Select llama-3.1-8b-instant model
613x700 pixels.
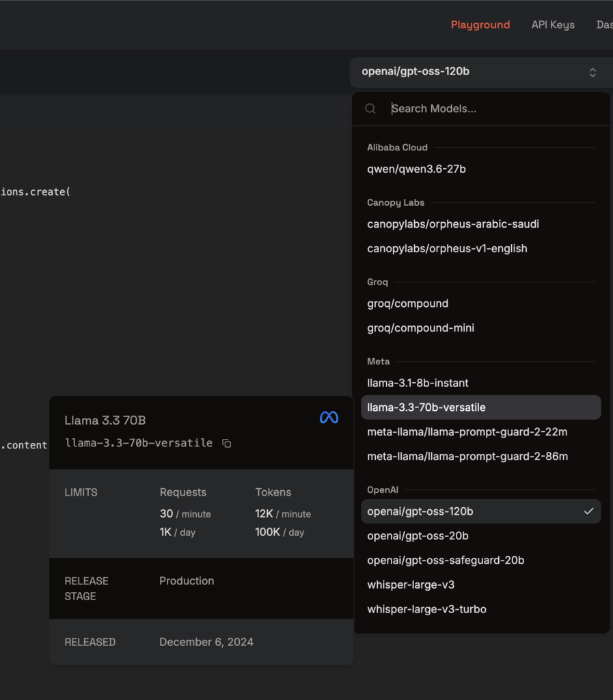click(x=481, y=383)
